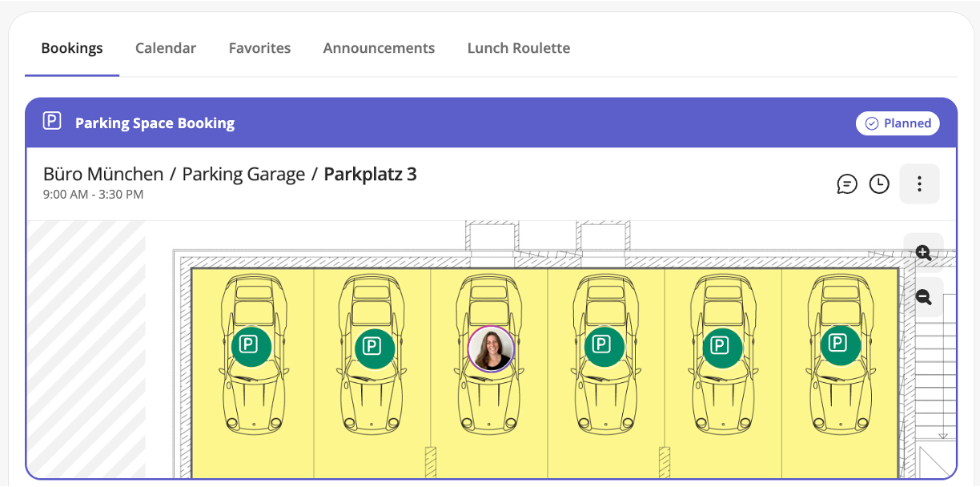
Task: Click the sixth parking spot marker
Action: tap(840, 344)
